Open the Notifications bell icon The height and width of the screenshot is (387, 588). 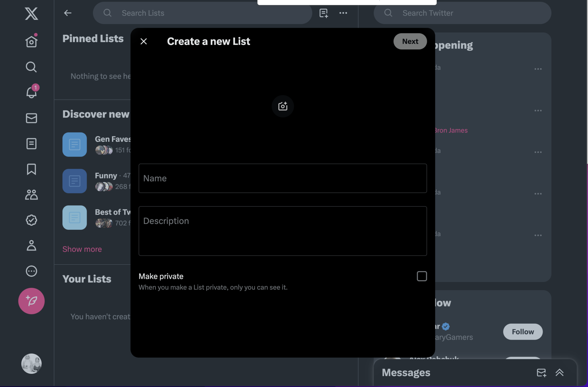tap(31, 92)
